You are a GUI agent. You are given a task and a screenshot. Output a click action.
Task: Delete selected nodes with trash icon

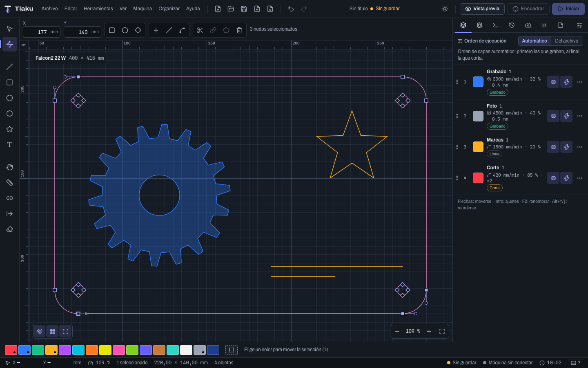[x=239, y=30]
